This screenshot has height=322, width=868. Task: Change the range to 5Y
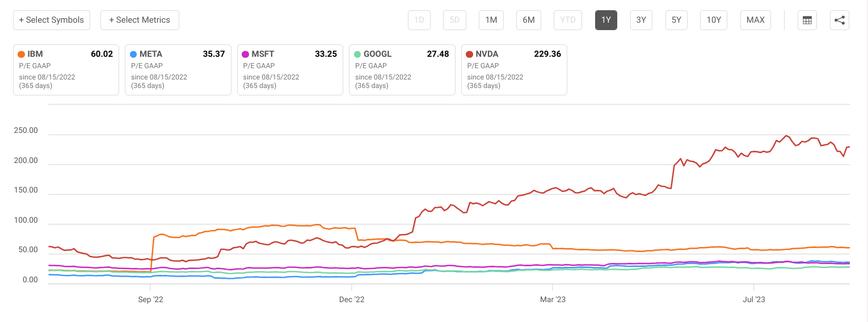(676, 20)
